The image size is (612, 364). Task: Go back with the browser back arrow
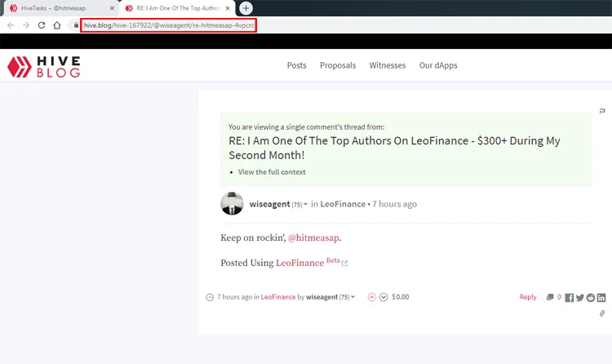point(11,25)
